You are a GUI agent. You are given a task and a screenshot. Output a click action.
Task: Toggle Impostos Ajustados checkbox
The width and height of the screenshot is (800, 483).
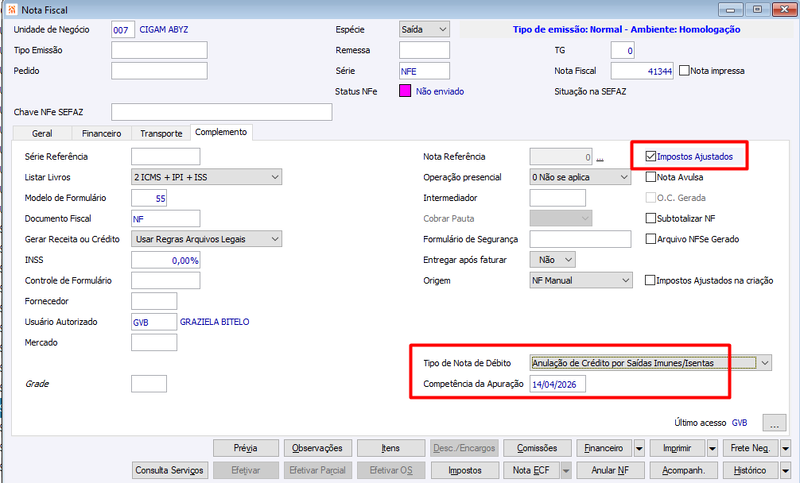651,157
